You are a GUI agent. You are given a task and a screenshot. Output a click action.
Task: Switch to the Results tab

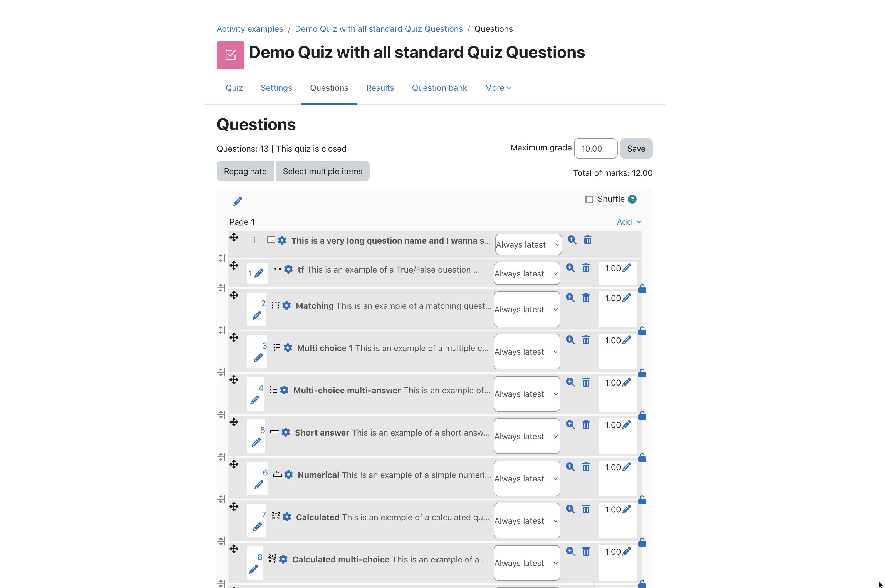(380, 88)
